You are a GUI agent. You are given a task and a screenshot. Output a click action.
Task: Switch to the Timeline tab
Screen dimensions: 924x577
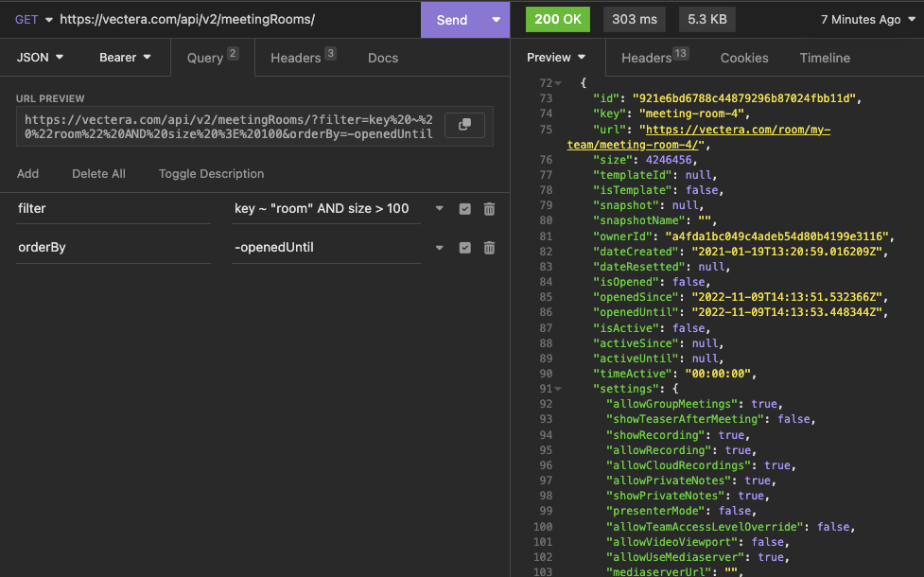[x=825, y=58]
